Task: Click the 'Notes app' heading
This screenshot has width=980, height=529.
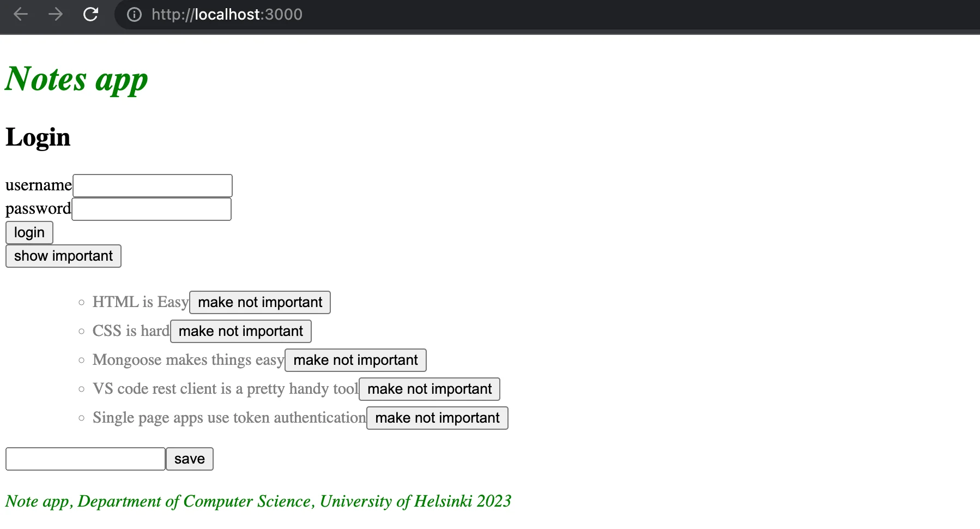Action: click(x=77, y=80)
